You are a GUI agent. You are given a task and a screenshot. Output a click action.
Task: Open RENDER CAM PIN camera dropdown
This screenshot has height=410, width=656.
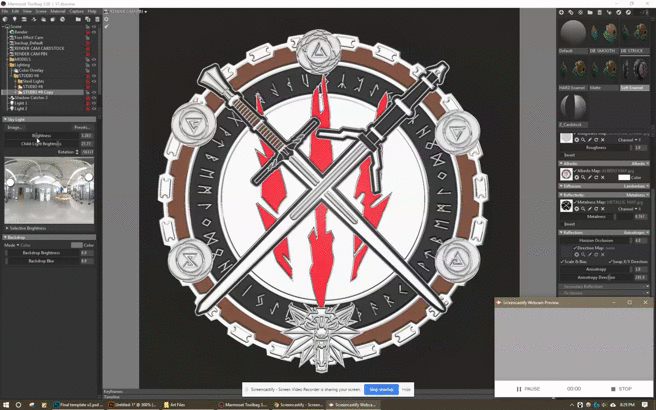[x=128, y=12]
